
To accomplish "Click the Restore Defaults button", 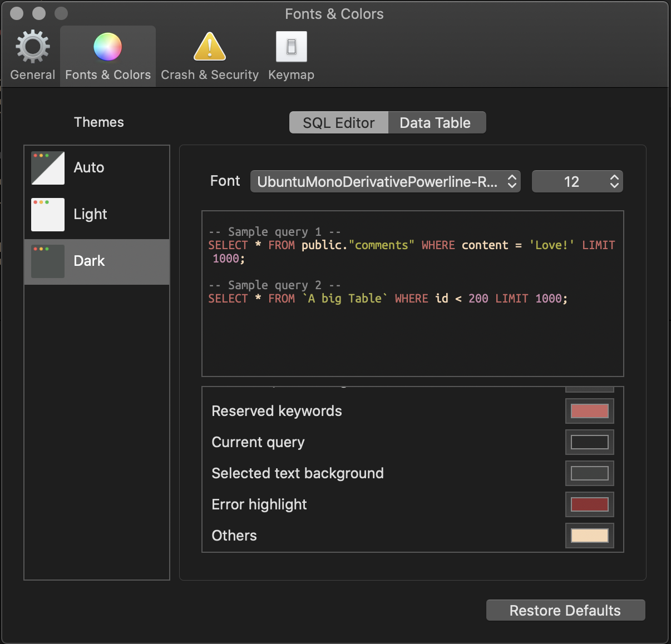I will pyautogui.click(x=565, y=610).
